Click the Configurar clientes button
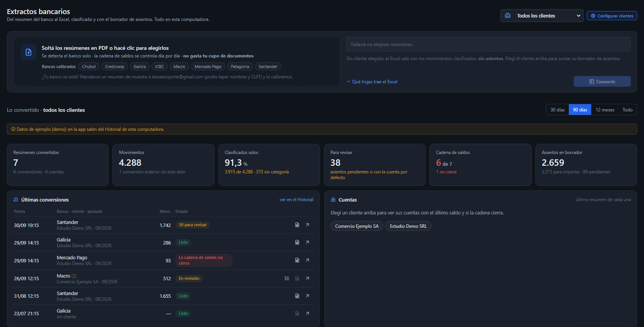The width and height of the screenshot is (644, 327). point(612,16)
